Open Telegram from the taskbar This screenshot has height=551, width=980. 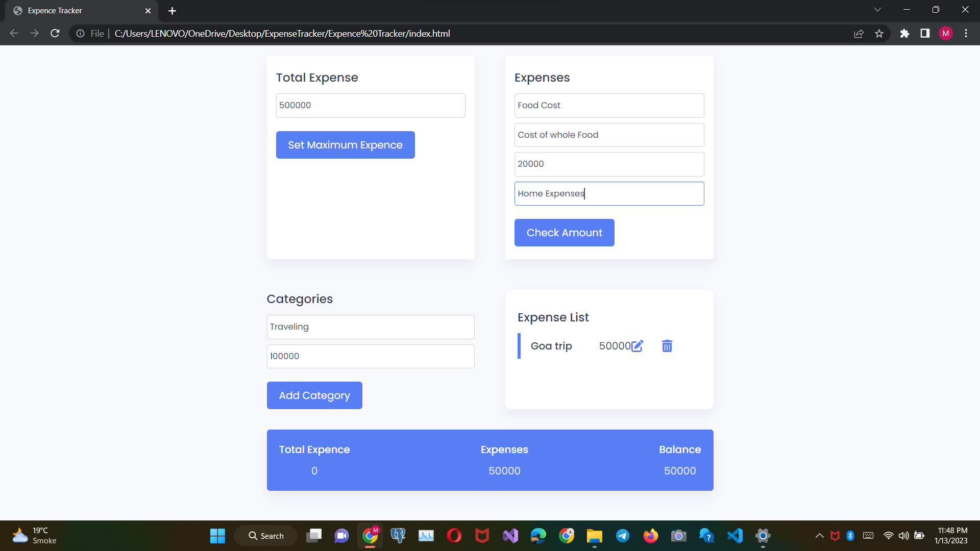tap(623, 536)
